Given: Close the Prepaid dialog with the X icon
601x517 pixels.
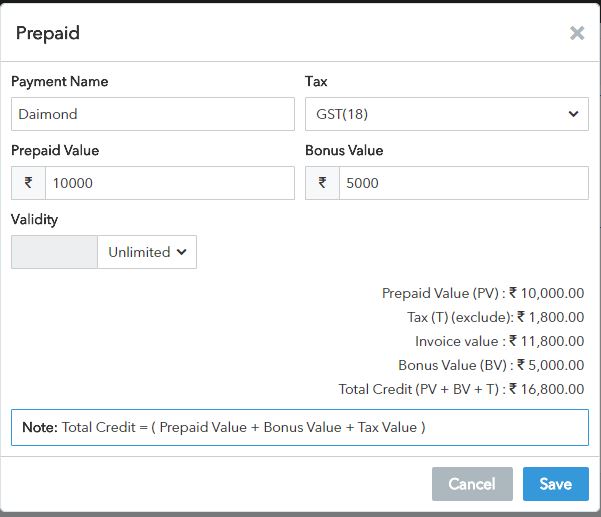Looking at the screenshot, I should (x=577, y=33).
